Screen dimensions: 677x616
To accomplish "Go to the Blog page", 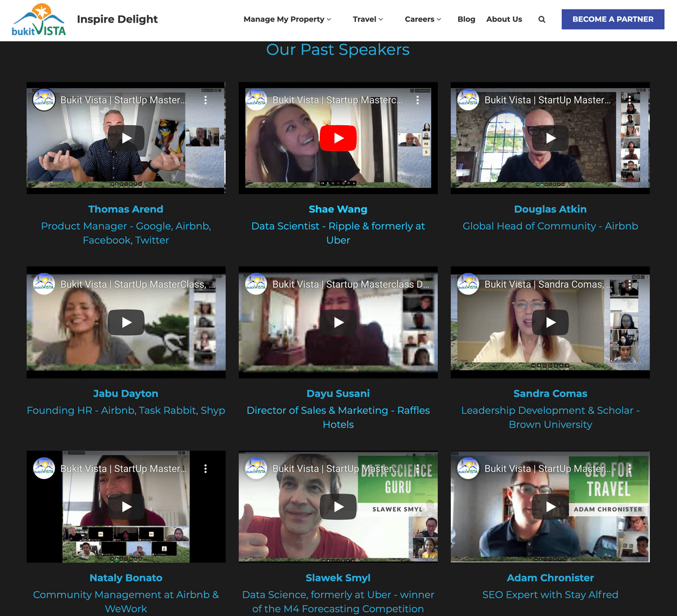I will [x=467, y=19].
